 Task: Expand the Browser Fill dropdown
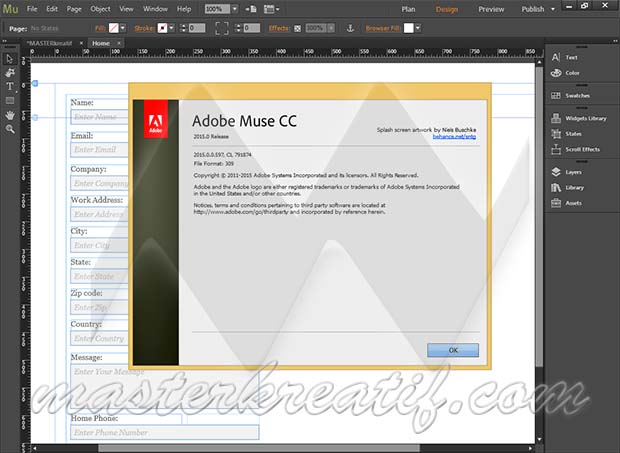[418, 28]
